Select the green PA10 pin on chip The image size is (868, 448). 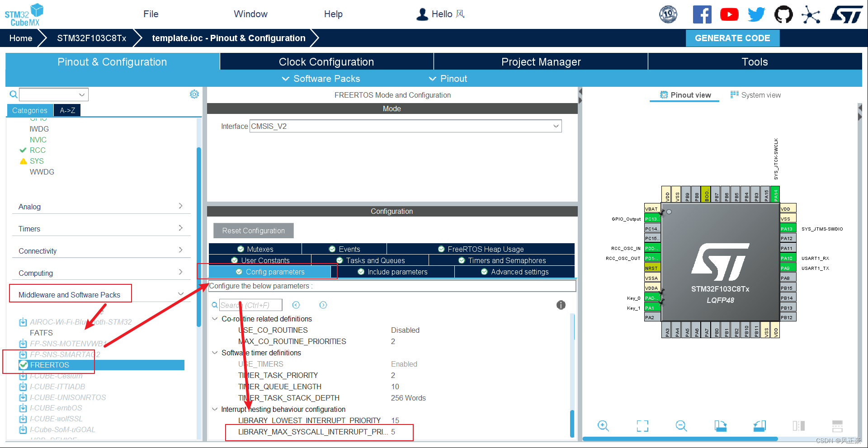click(x=788, y=258)
